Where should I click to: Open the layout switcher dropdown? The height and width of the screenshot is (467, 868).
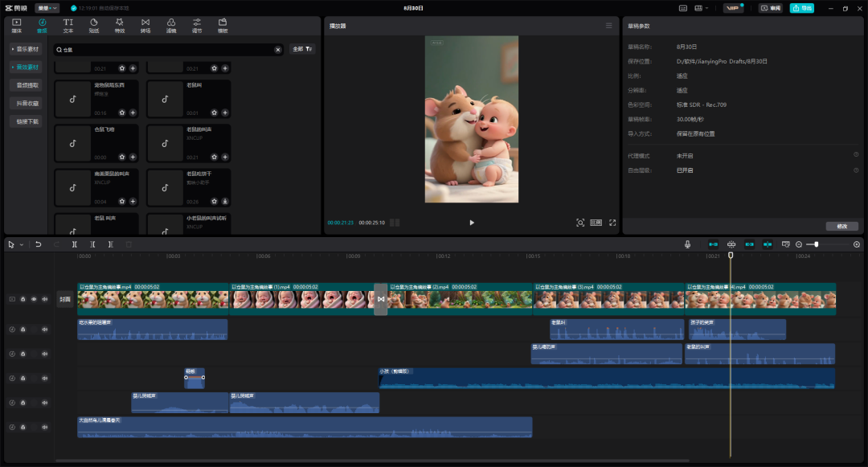click(701, 8)
